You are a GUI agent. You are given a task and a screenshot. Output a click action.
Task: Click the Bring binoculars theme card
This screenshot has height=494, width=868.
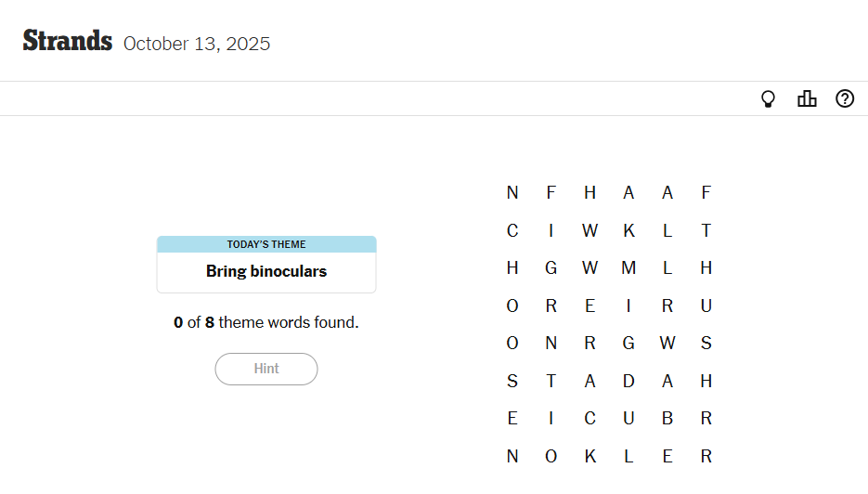[266, 272]
